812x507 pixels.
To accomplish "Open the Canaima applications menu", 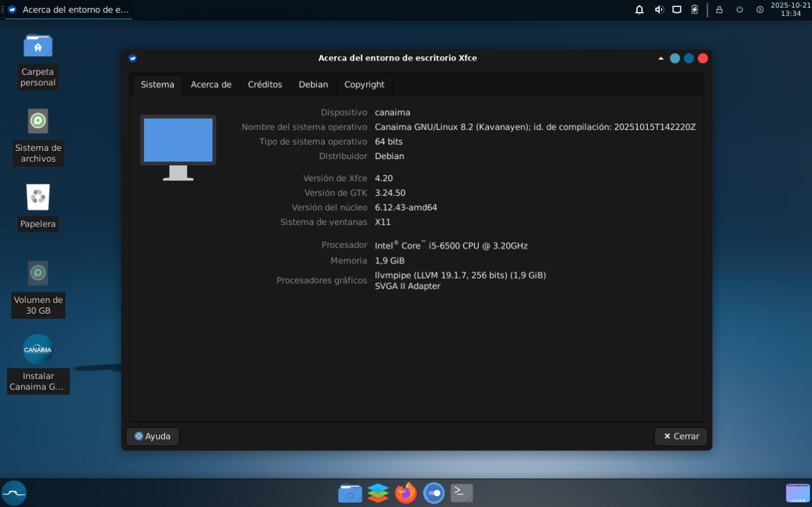I will [14, 492].
